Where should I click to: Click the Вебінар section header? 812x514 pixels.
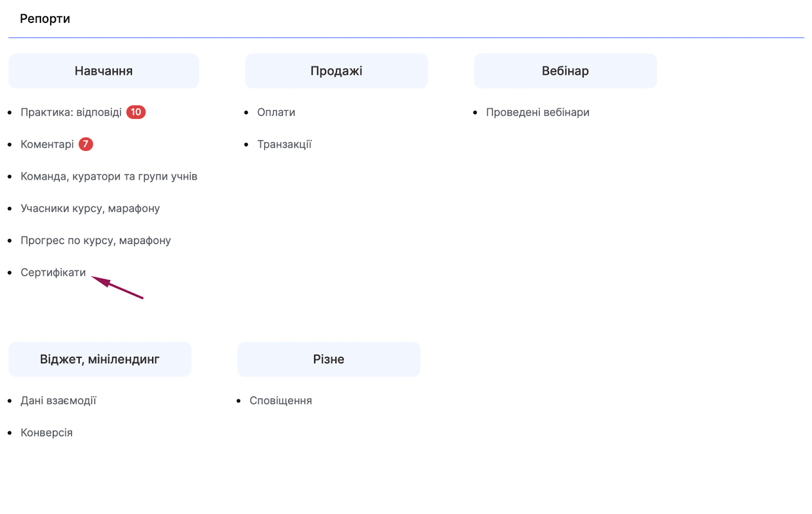565,71
